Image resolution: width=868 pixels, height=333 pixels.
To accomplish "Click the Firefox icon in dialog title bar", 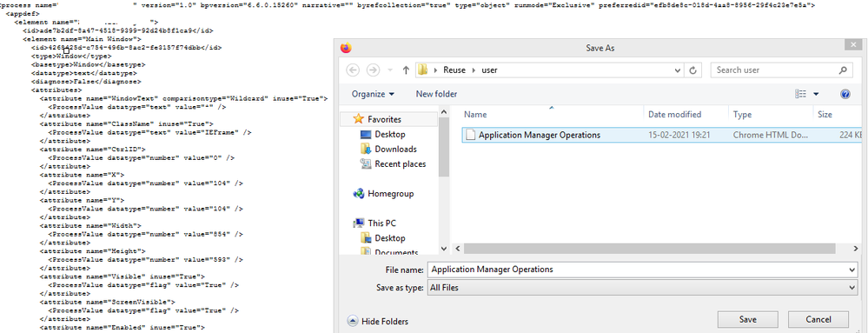I will pos(346,48).
